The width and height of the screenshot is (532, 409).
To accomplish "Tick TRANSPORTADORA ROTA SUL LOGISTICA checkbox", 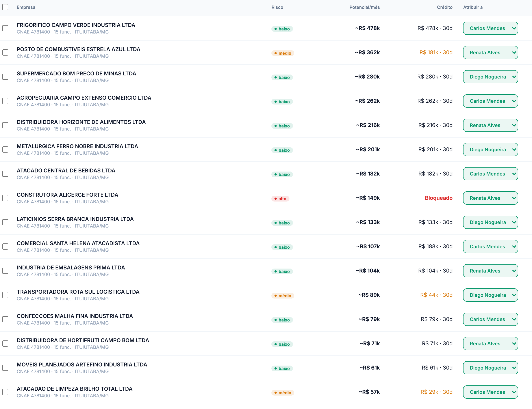I will pyautogui.click(x=5, y=295).
